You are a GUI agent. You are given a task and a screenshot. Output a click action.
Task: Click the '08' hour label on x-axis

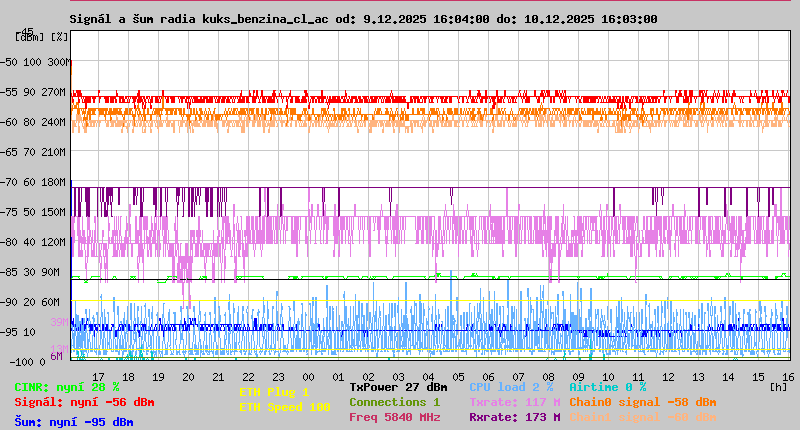point(548,377)
